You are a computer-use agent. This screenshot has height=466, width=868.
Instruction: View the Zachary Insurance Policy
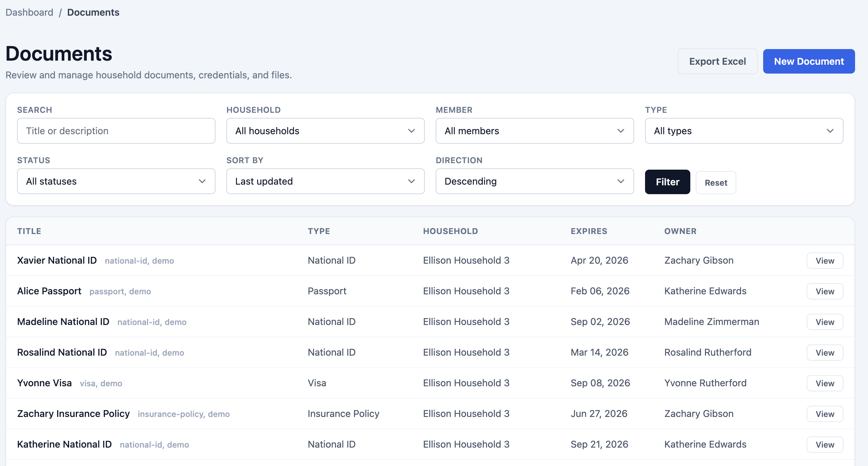coord(824,414)
